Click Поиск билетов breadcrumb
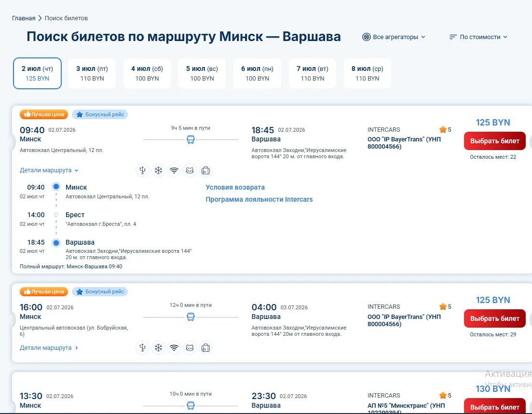This screenshot has width=532, height=414. click(x=66, y=18)
